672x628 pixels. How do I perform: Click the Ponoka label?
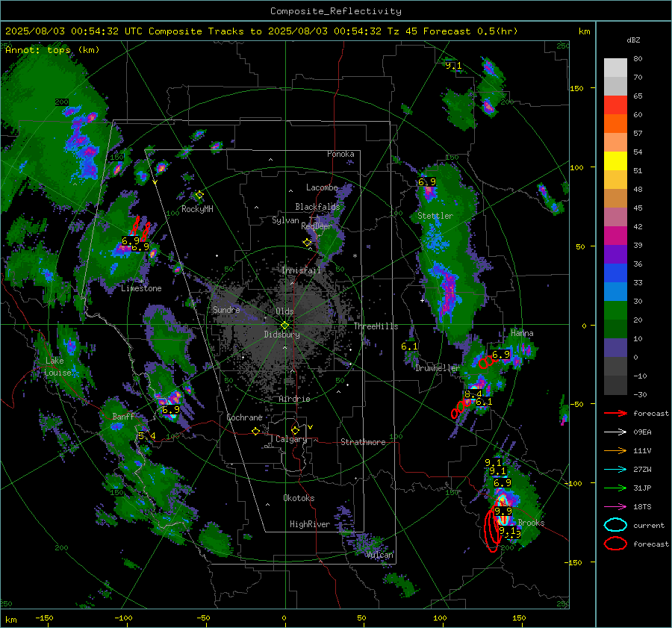tap(340, 154)
